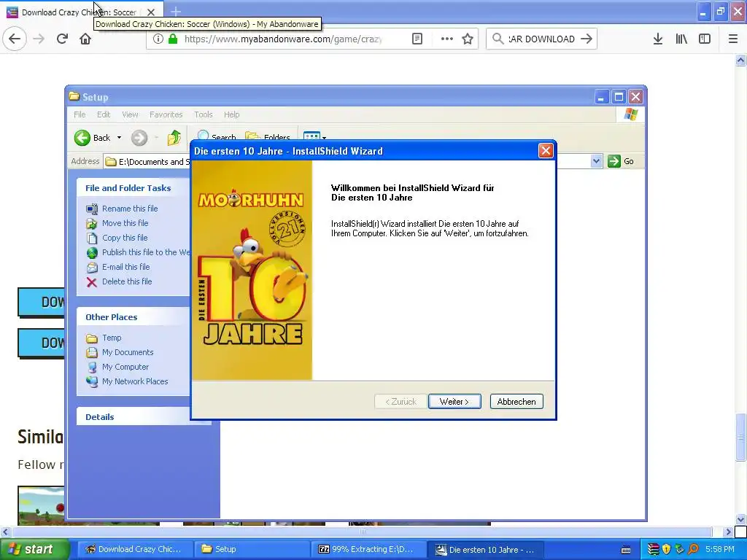Close the Crazy Chicken Soccer tab
Image resolution: width=747 pixels, height=560 pixels.
point(150,12)
